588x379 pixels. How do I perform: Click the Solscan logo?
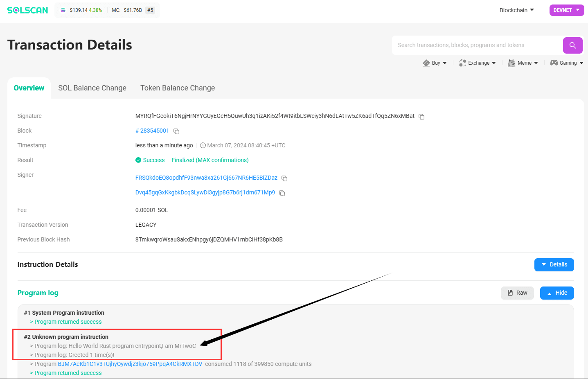click(27, 10)
